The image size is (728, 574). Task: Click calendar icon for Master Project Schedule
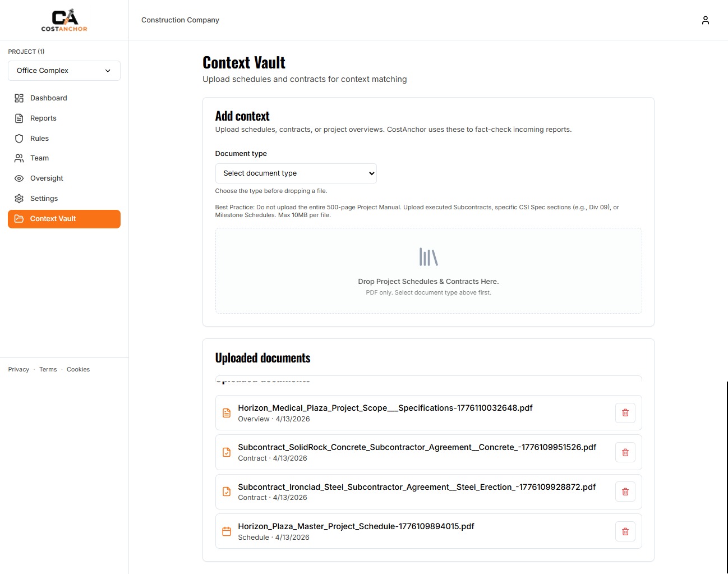pyautogui.click(x=227, y=531)
